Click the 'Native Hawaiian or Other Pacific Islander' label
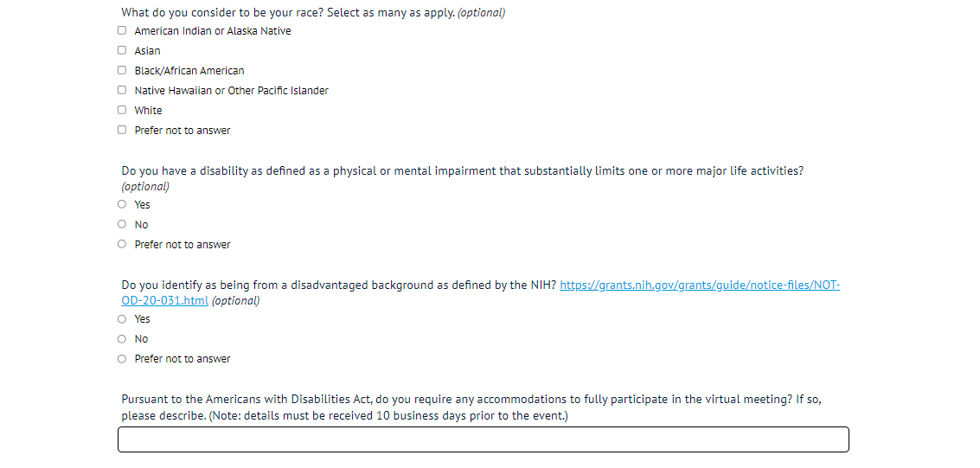980x468 pixels. point(232,91)
